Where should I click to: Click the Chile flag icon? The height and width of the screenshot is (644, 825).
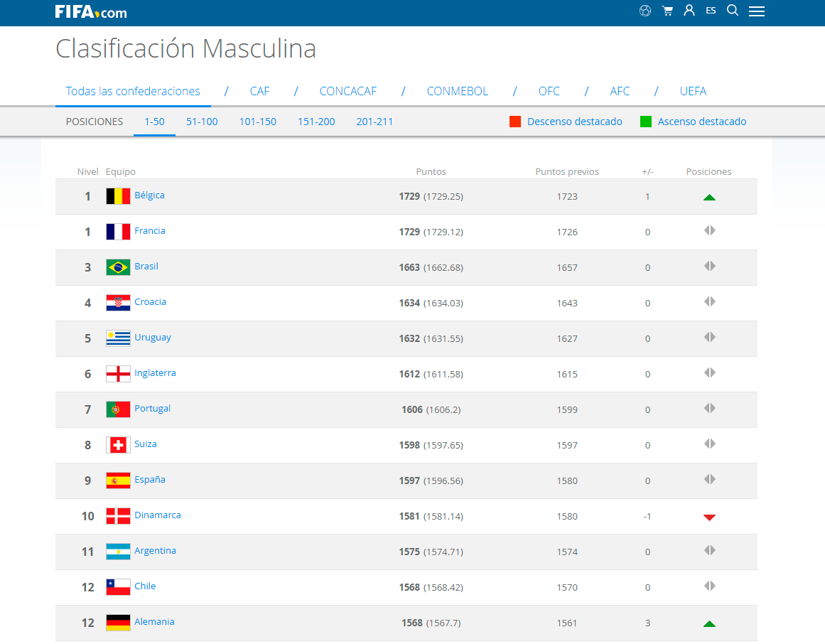118,587
